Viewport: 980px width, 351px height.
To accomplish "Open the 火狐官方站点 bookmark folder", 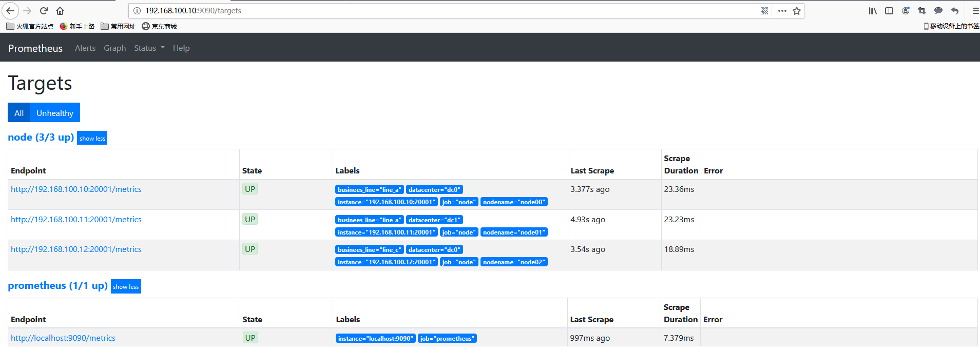I will [x=30, y=26].
